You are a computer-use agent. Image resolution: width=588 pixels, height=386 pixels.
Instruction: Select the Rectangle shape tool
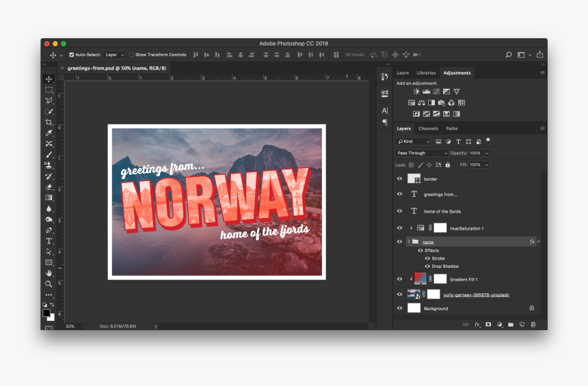[x=49, y=262]
